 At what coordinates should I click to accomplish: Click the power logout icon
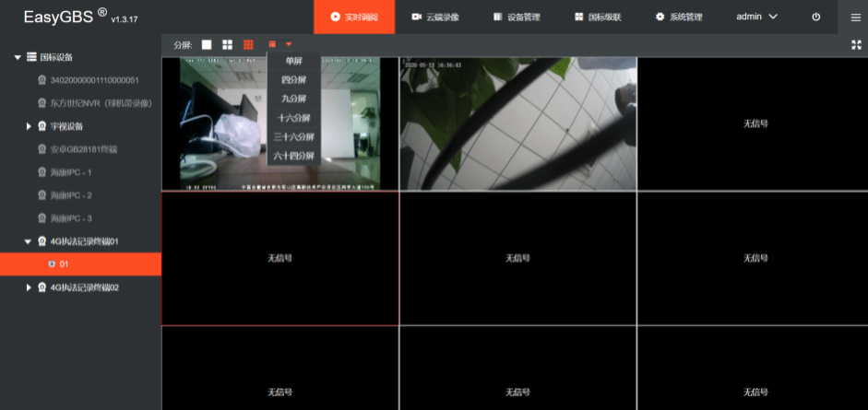coord(815,18)
